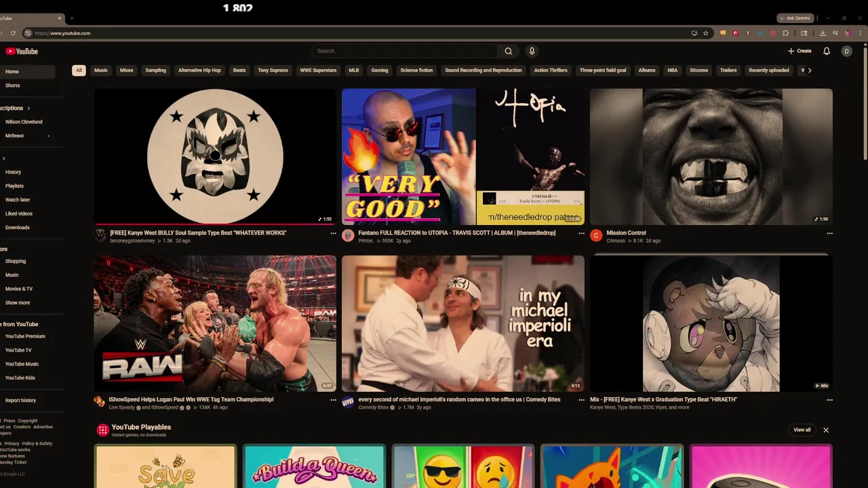Image resolution: width=868 pixels, height=488 pixels.
Task: Click in the YouTube search field
Action: point(406,51)
